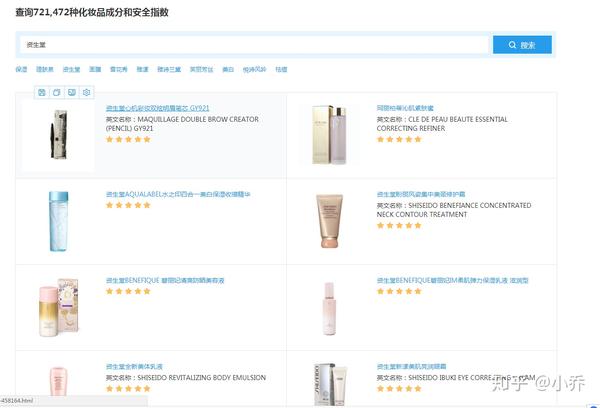Open the Revitalizing Body Emulsion title link
Viewport: 600px width, 408px height.
coord(134,367)
